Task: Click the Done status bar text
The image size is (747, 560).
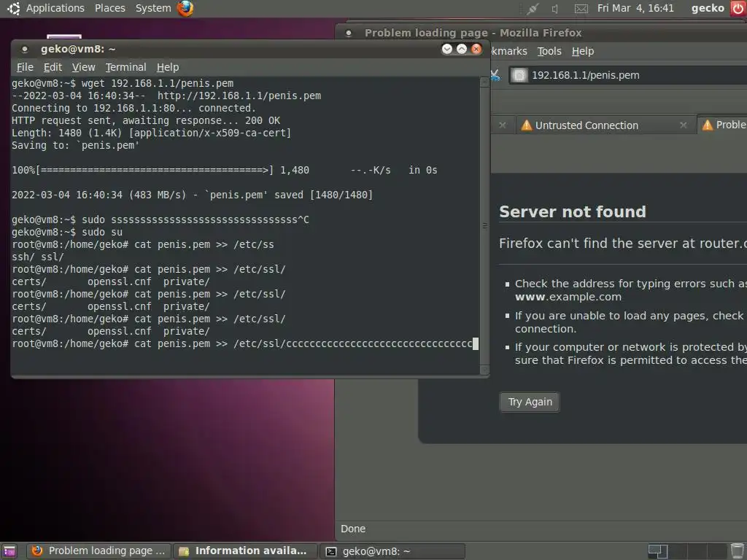Action: pos(353,529)
